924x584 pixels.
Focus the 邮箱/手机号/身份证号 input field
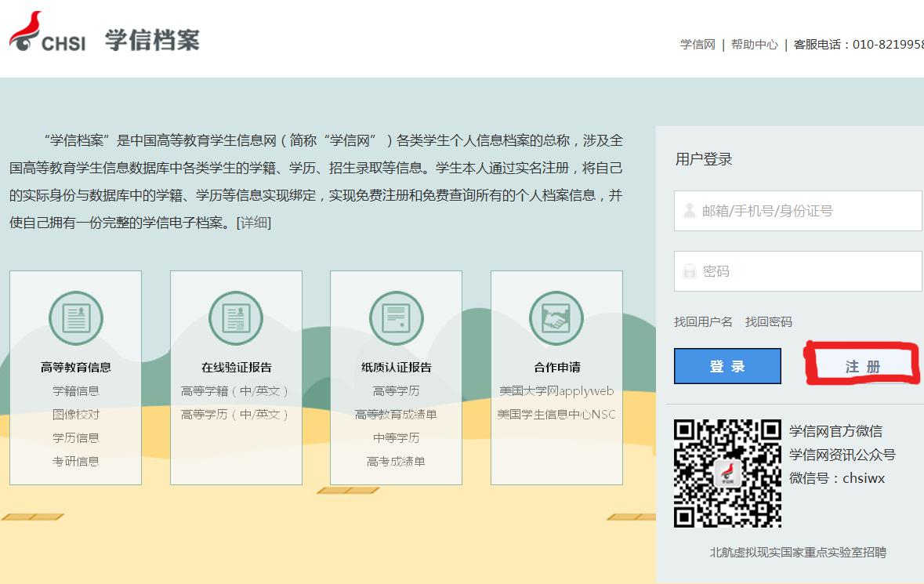[807, 211]
